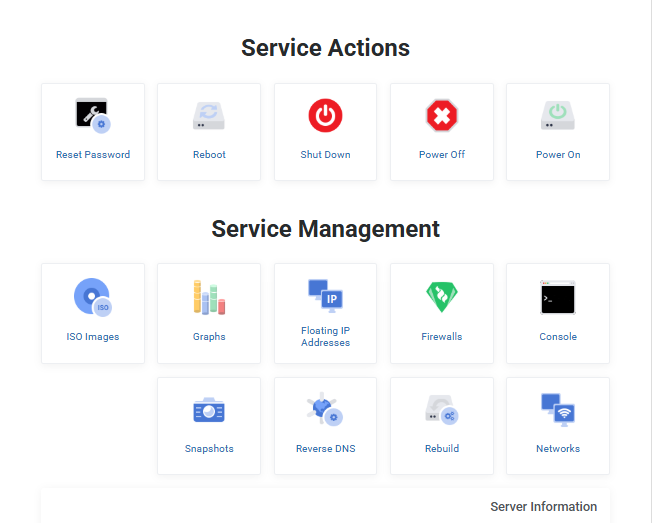Click the green Power On drive icon
Image resolution: width=652 pixels, height=523 pixels.
(x=557, y=116)
